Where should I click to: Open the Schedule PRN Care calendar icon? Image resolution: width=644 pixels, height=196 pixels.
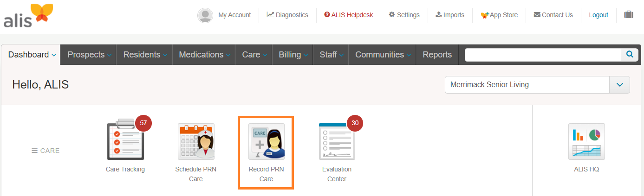(196, 141)
